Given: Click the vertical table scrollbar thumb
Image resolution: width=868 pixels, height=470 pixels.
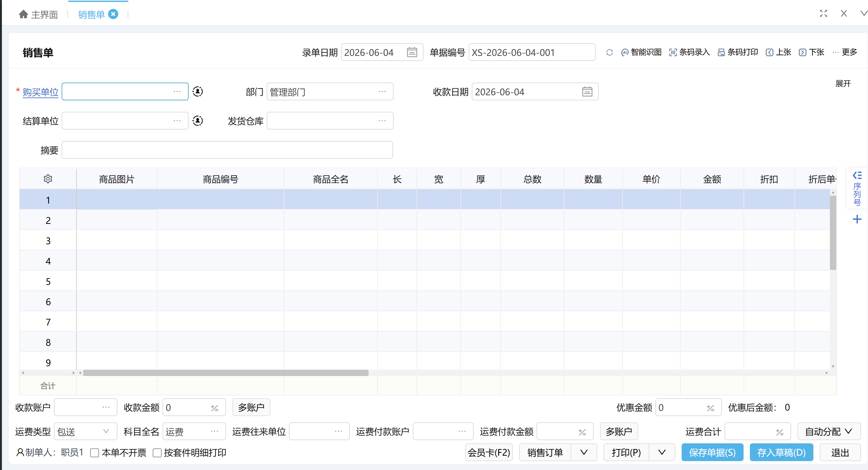Looking at the screenshot, I should (x=833, y=233).
